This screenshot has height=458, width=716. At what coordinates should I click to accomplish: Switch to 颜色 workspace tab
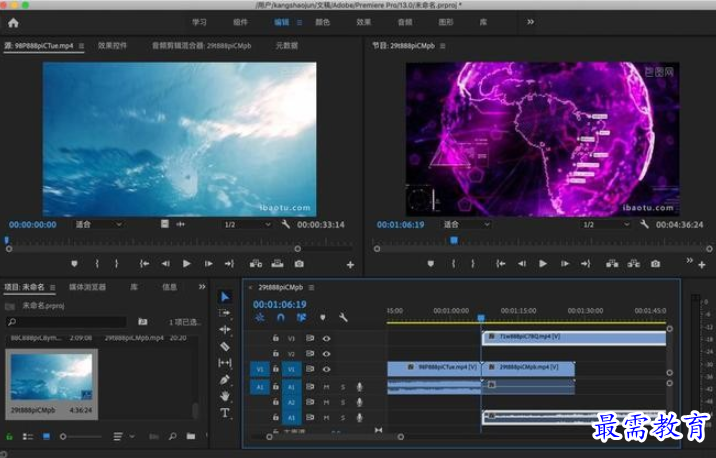coord(322,22)
